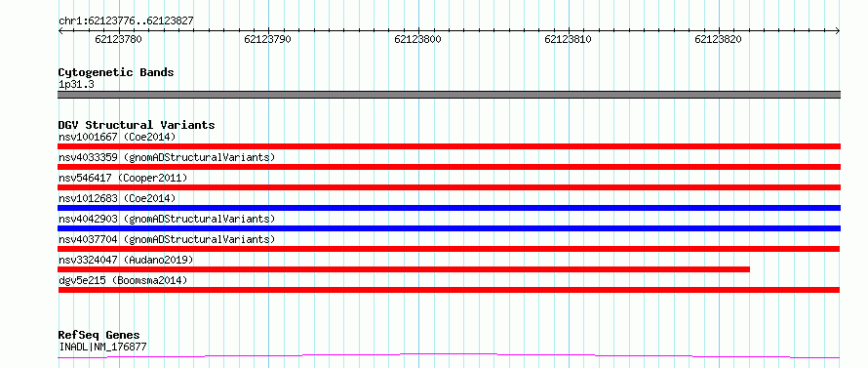Viewport: 868px width, 368px height.
Task: Click the left arrow end of the ruler
Action: [60, 31]
